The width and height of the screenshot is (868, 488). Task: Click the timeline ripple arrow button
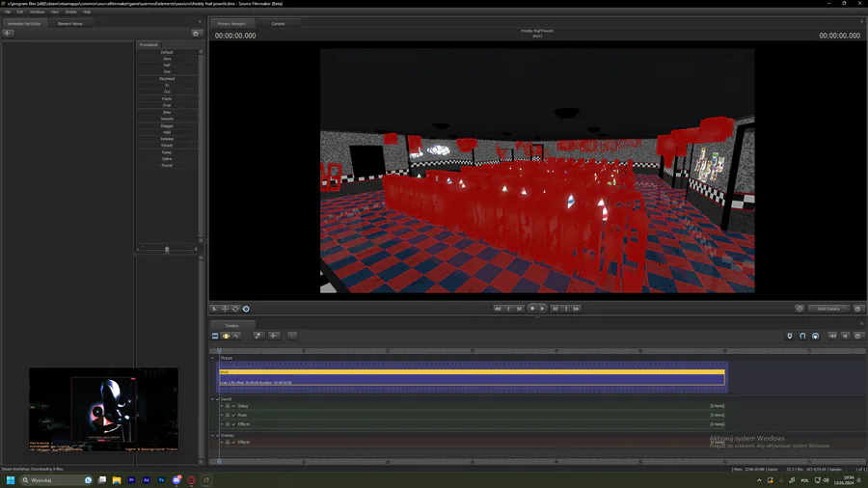click(x=832, y=336)
